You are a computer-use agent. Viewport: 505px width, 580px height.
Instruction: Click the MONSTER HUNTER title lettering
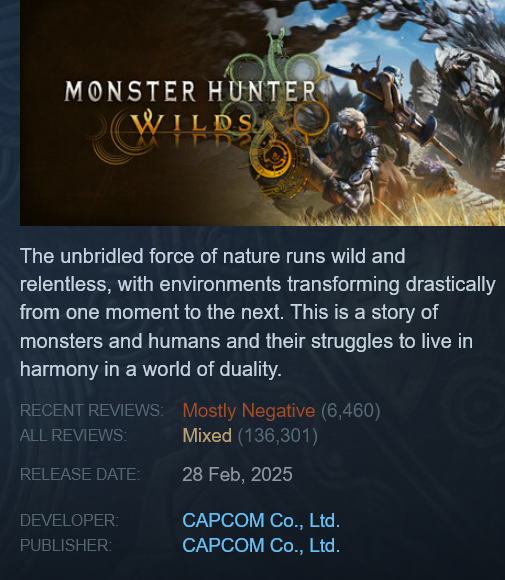[x=190, y=91]
